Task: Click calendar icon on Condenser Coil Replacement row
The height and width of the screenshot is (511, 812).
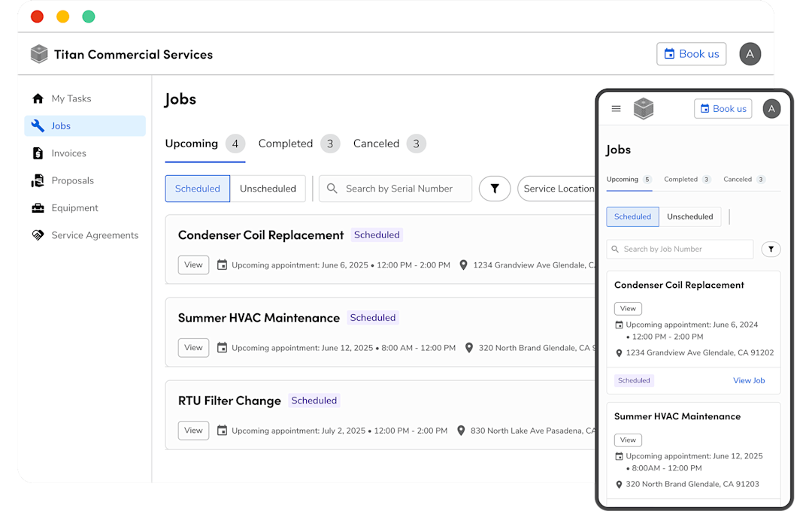Action: click(222, 265)
